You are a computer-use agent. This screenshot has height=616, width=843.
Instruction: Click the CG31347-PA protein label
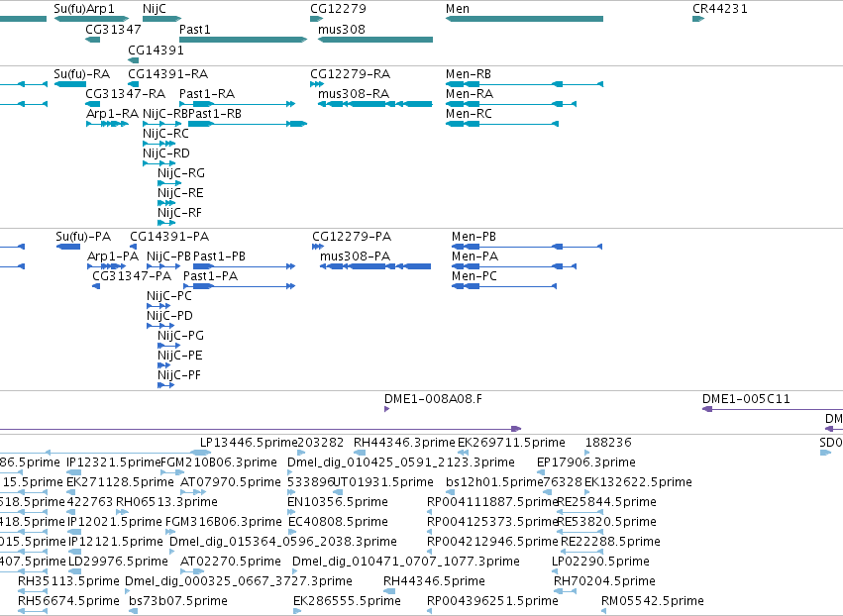tap(132, 275)
